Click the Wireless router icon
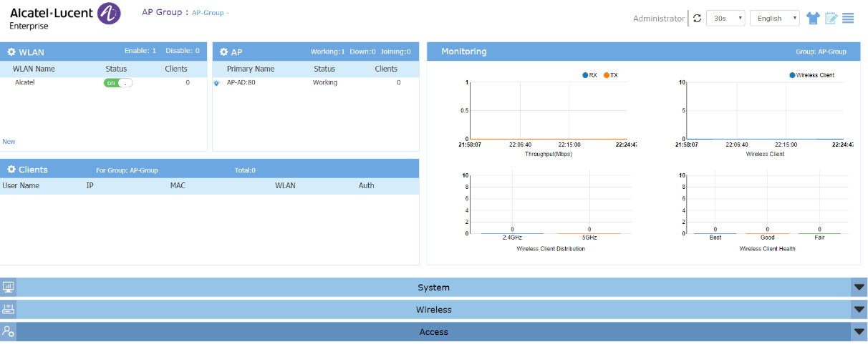 tap(8, 309)
